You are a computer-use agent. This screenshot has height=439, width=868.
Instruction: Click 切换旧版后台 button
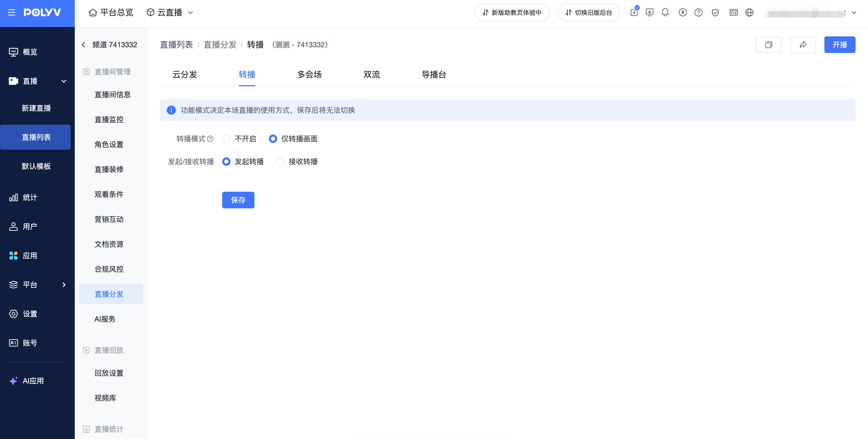[x=589, y=12]
